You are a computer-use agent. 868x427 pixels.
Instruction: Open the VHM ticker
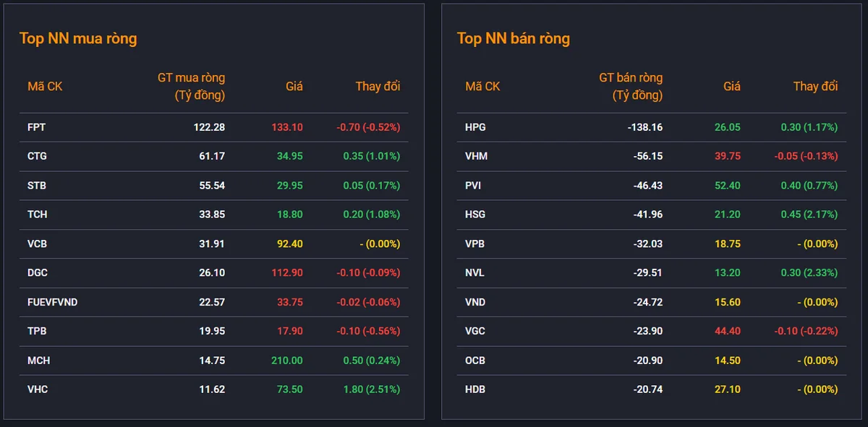point(477,156)
